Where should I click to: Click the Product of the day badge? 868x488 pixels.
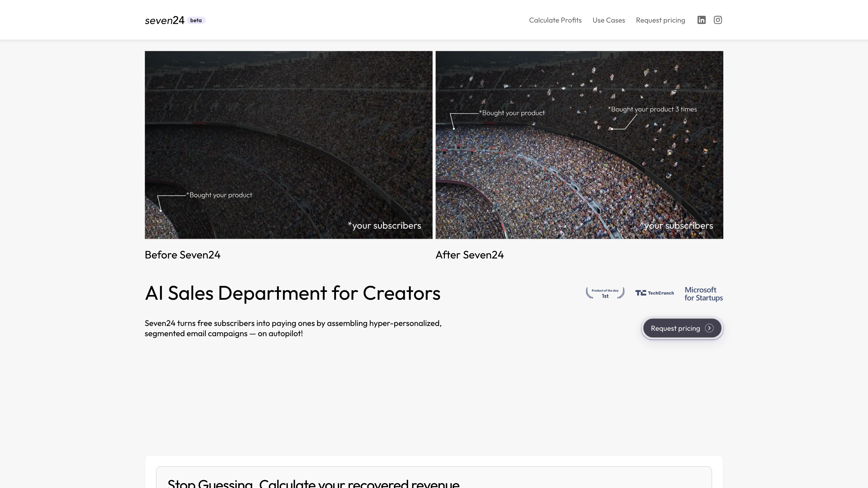605,293
